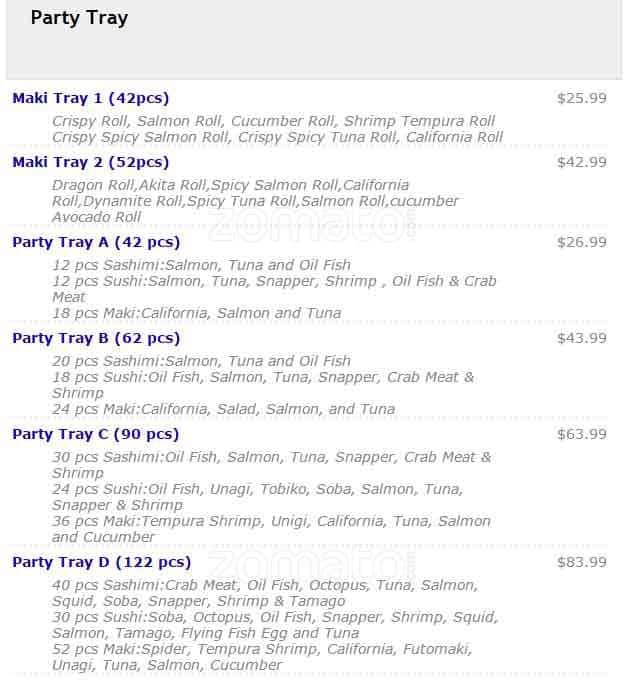
Task: Click the $43.99 price for Party Tray B
Action: click(581, 338)
